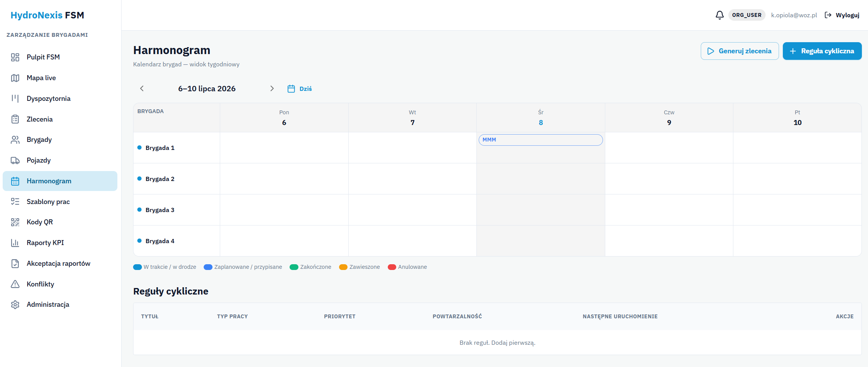Viewport: 868px width, 367px height.
Task: Go to previous week with left chevron
Action: [x=142, y=89]
